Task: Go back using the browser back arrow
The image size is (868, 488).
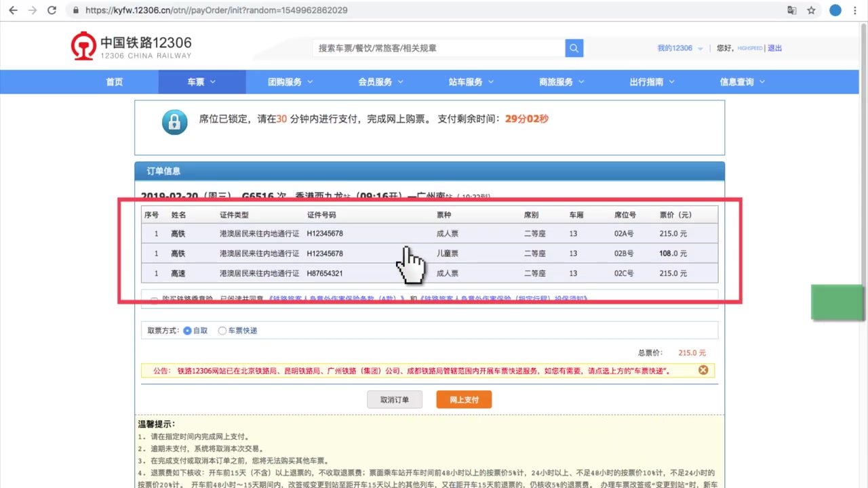Action: tap(13, 10)
